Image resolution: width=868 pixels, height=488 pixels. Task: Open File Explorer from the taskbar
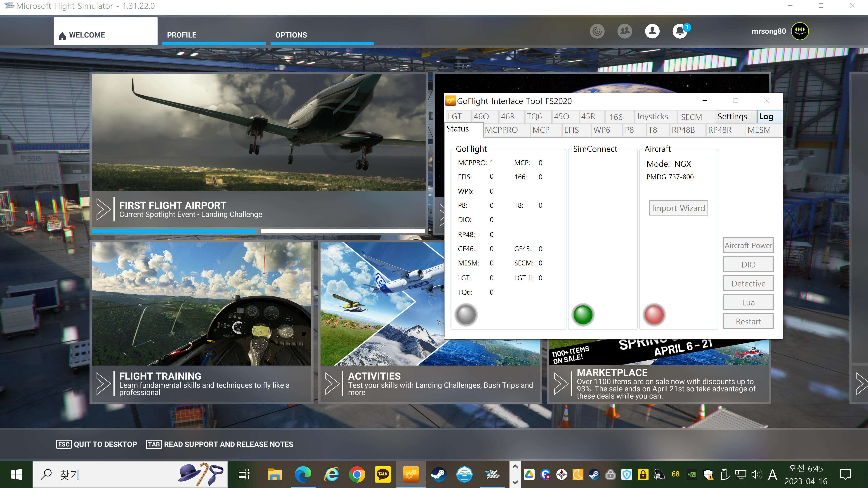275,474
